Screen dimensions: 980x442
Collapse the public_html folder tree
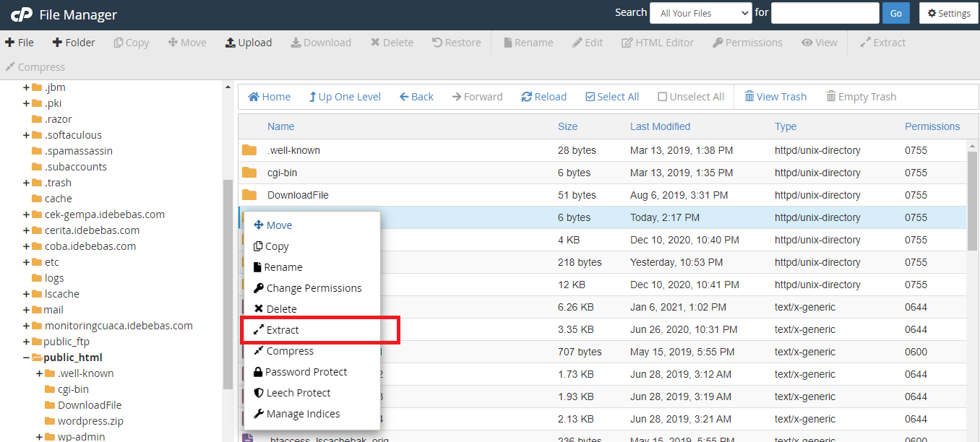point(27,357)
